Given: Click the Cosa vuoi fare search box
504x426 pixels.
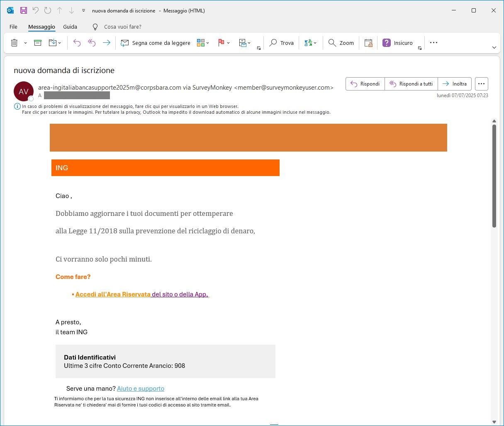Looking at the screenshot, I should point(122,27).
